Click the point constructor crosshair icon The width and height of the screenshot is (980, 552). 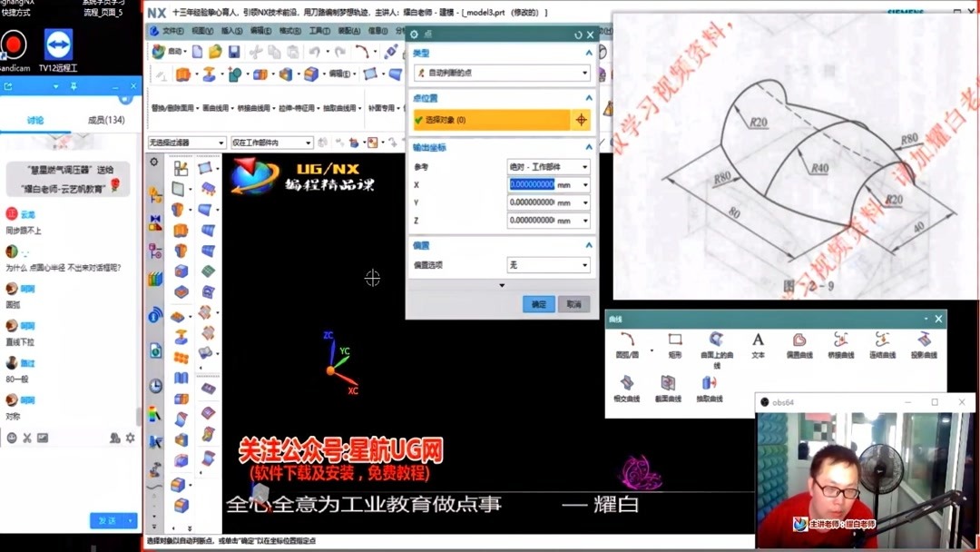[581, 119]
